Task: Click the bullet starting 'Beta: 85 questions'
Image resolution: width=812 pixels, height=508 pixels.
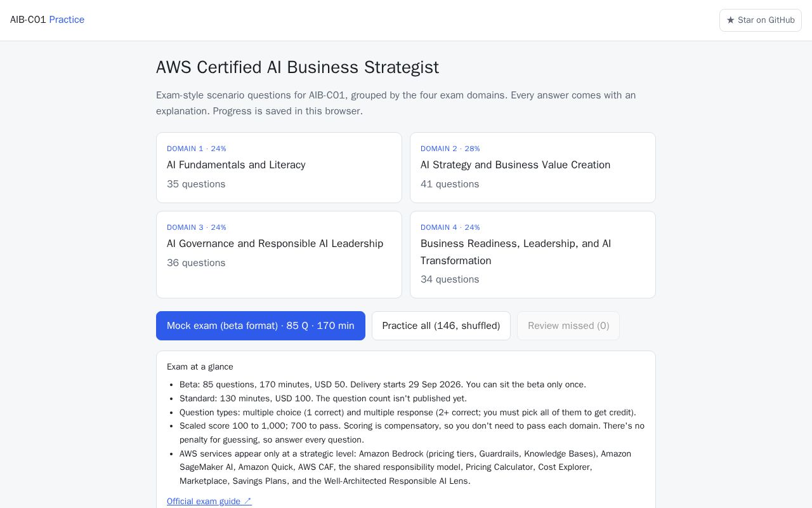Action: coord(383,385)
